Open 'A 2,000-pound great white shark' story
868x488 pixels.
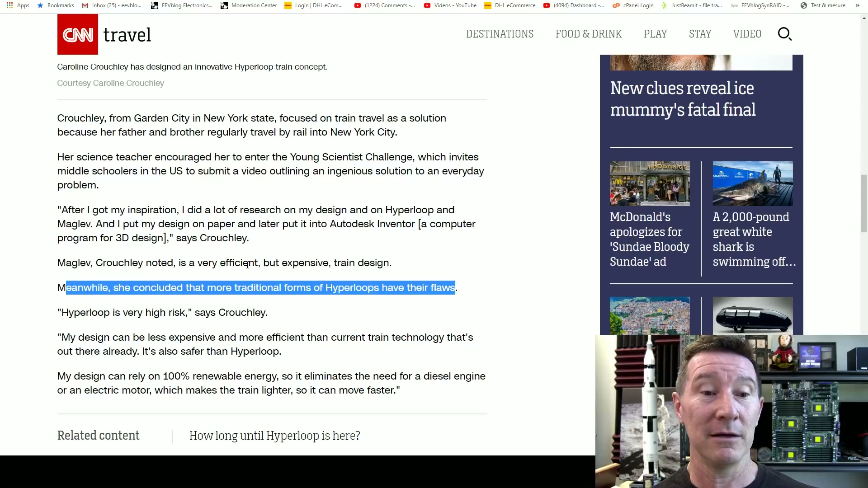[x=754, y=239]
